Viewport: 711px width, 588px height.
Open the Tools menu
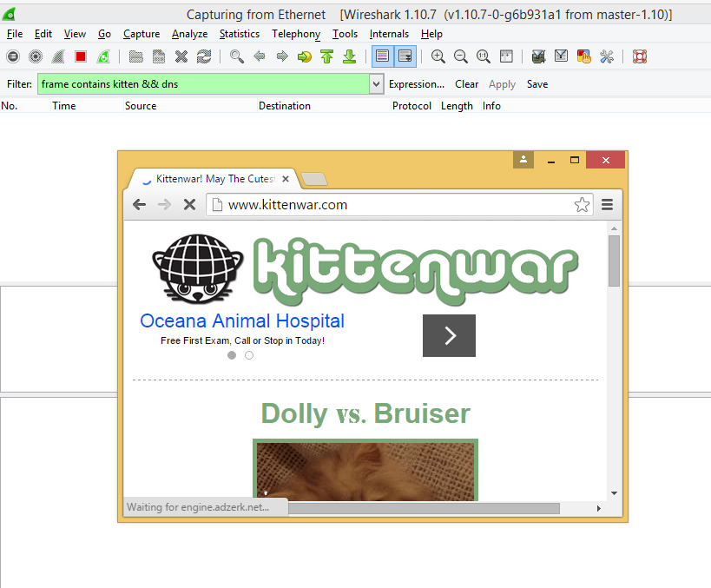(345, 34)
